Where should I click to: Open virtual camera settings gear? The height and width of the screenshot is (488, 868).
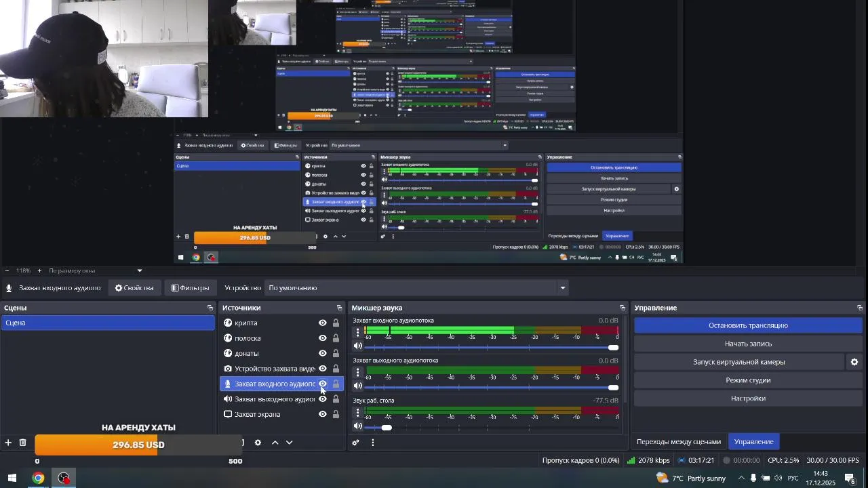click(854, 362)
